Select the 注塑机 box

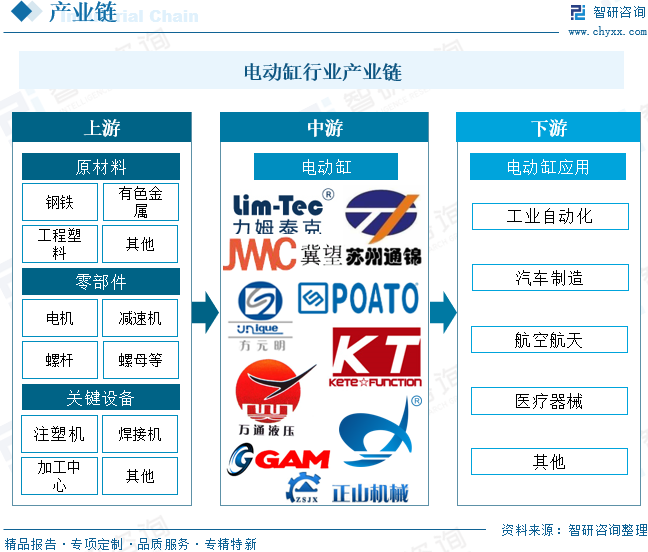(60, 434)
